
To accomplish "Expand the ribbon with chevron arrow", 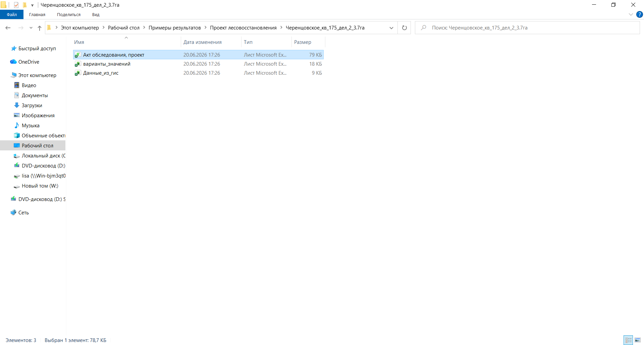I will point(631,14).
